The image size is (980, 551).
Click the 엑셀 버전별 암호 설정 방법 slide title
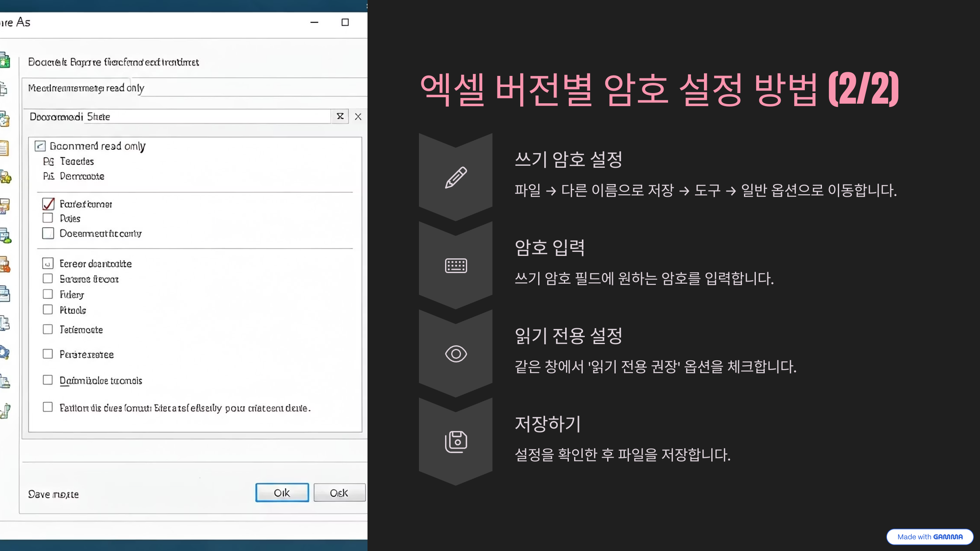(659, 89)
